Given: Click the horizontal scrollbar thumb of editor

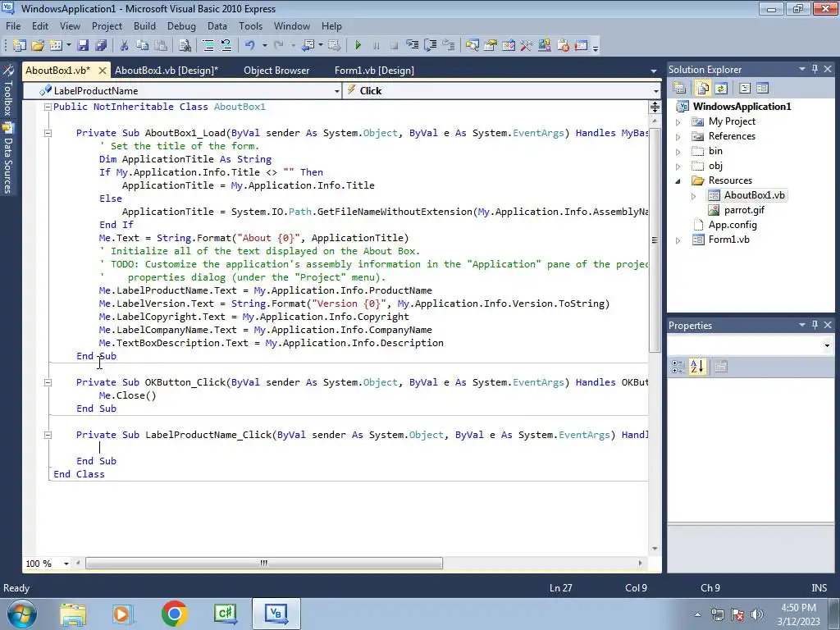Looking at the screenshot, I should [x=264, y=563].
